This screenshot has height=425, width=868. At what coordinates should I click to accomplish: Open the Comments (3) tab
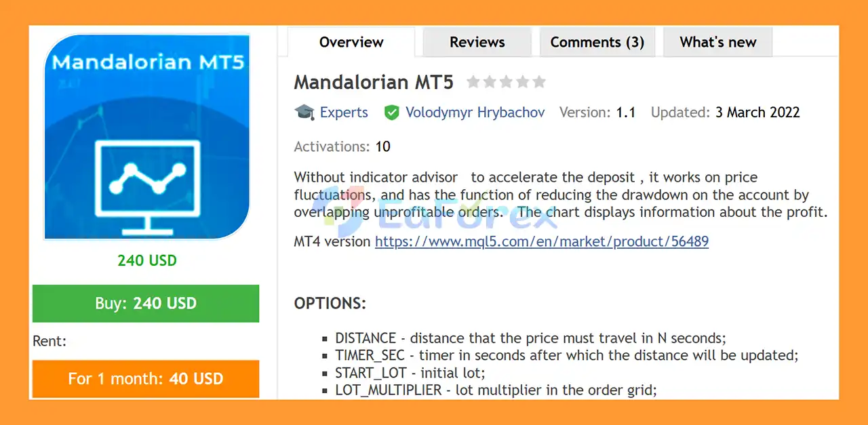point(597,42)
